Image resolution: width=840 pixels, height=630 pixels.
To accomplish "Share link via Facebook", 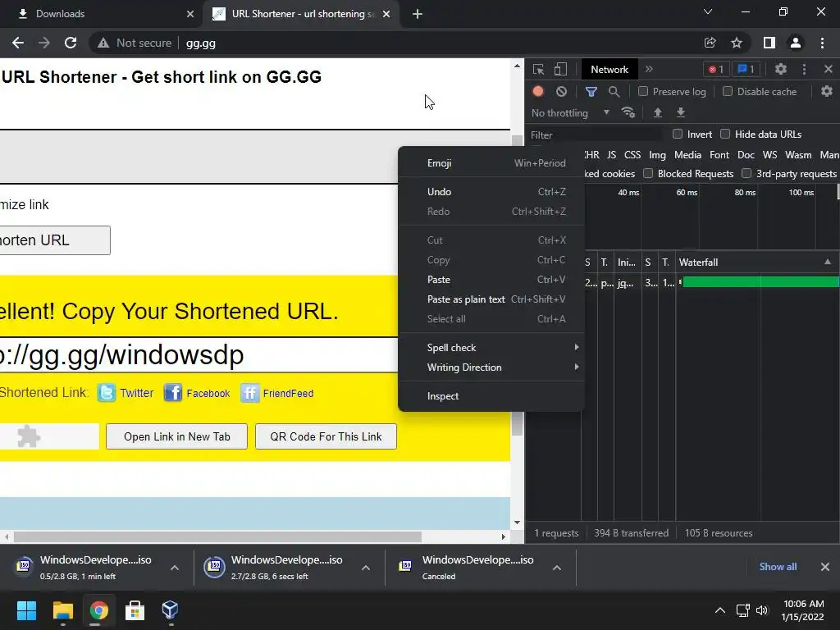I will click(x=197, y=393).
